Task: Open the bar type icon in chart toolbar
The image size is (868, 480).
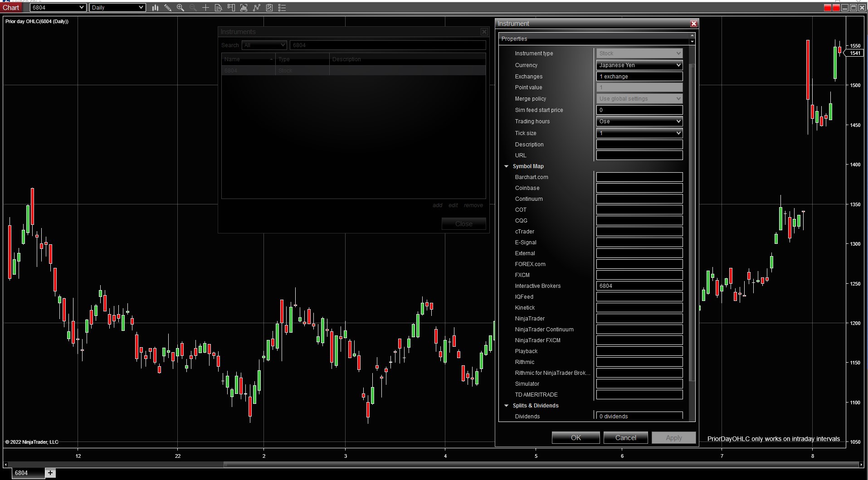Action: coord(155,8)
